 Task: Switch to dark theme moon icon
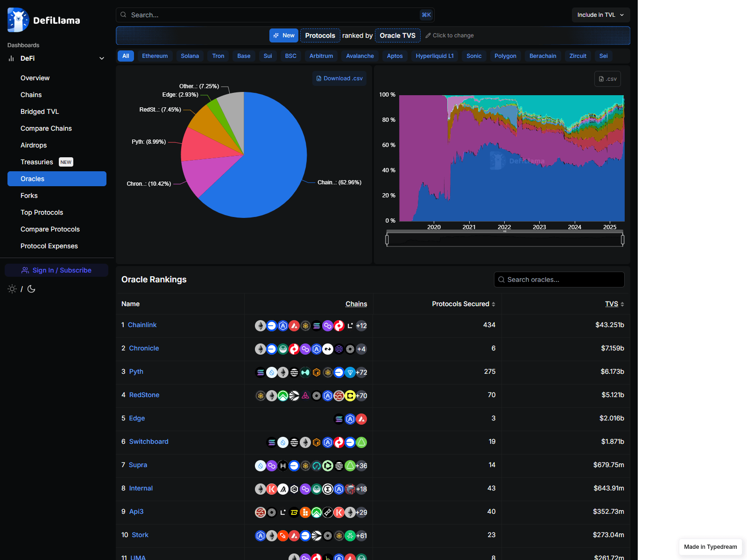point(31,289)
